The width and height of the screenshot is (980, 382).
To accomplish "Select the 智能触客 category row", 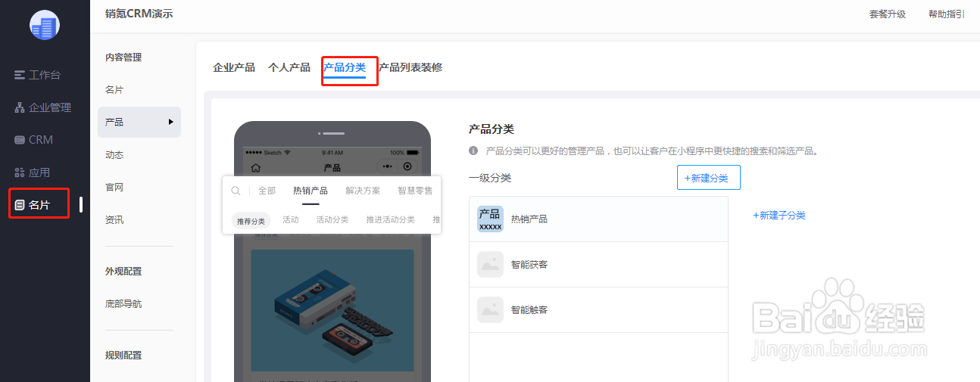I will (x=598, y=309).
